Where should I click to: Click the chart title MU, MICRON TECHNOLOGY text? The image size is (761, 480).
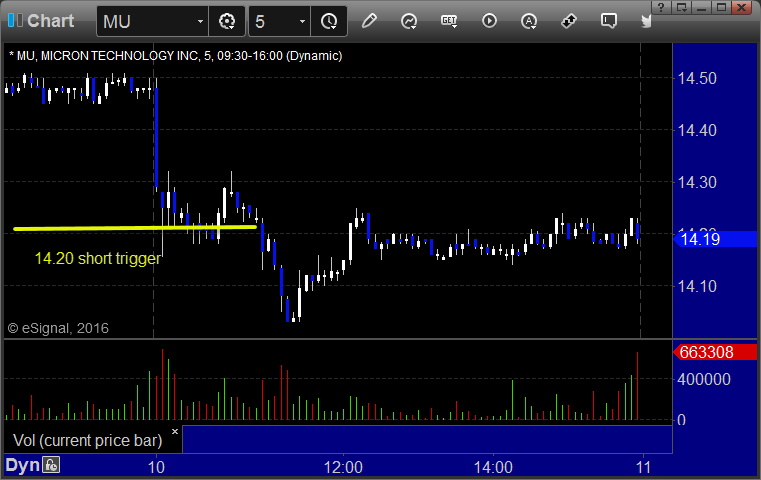[x=175, y=56]
